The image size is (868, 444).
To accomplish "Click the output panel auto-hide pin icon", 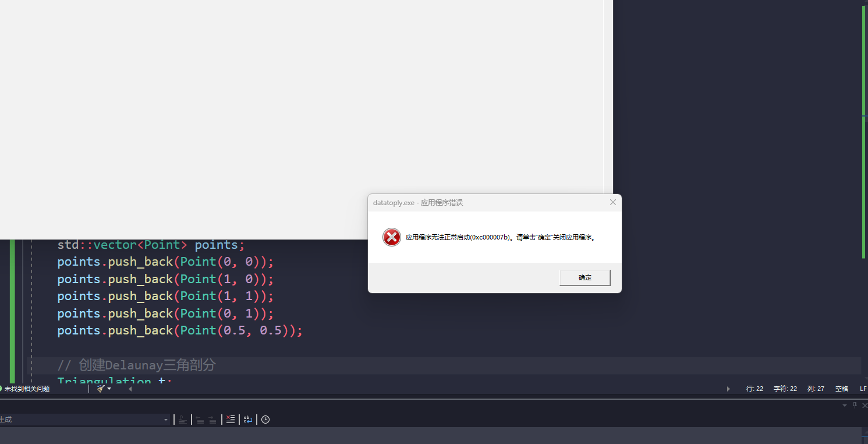I will tap(855, 405).
